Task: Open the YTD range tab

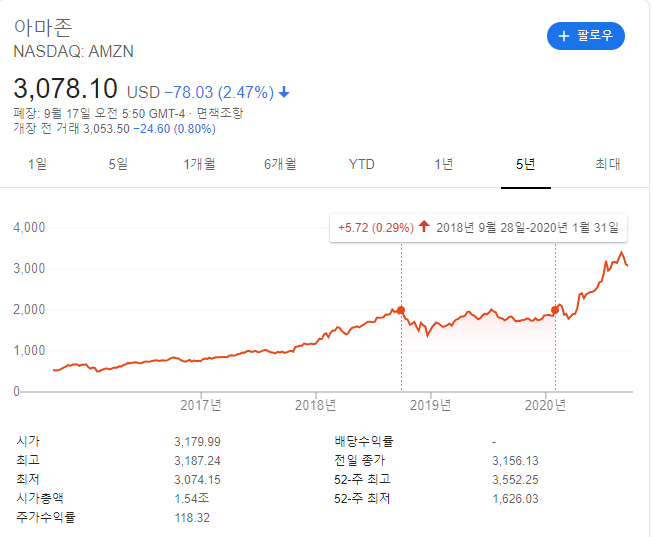Action: click(x=362, y=164)
